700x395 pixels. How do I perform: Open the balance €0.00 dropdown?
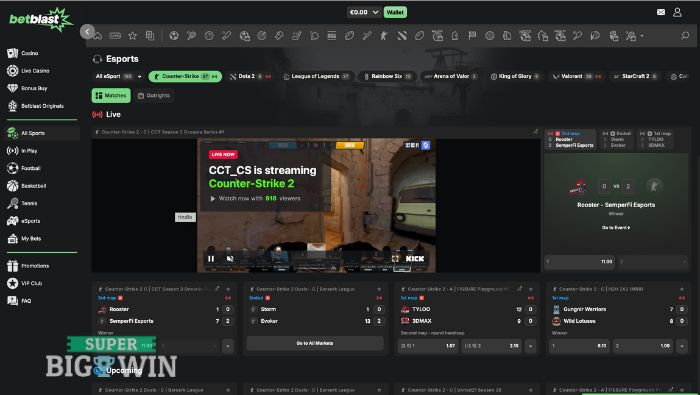(x=363, y=12)
